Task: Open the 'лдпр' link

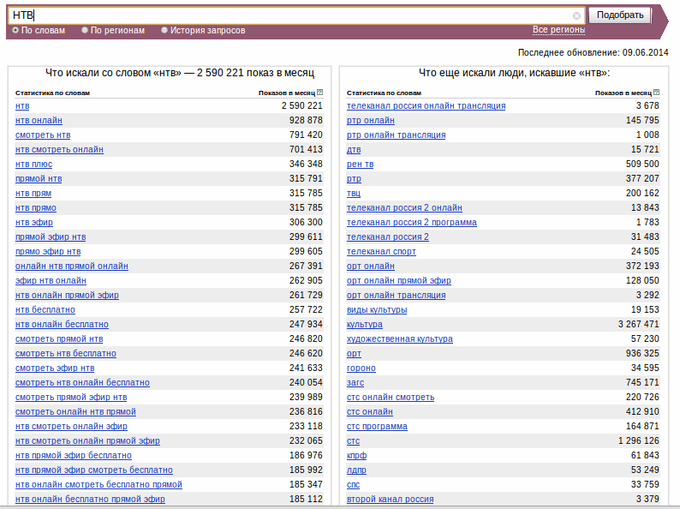Action: [356, 470]
